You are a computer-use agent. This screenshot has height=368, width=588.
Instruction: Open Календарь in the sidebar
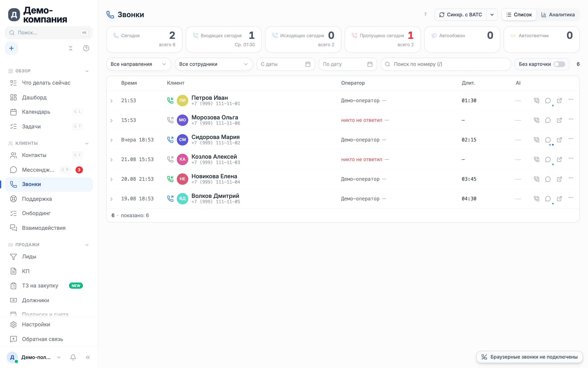click(49, 112)
